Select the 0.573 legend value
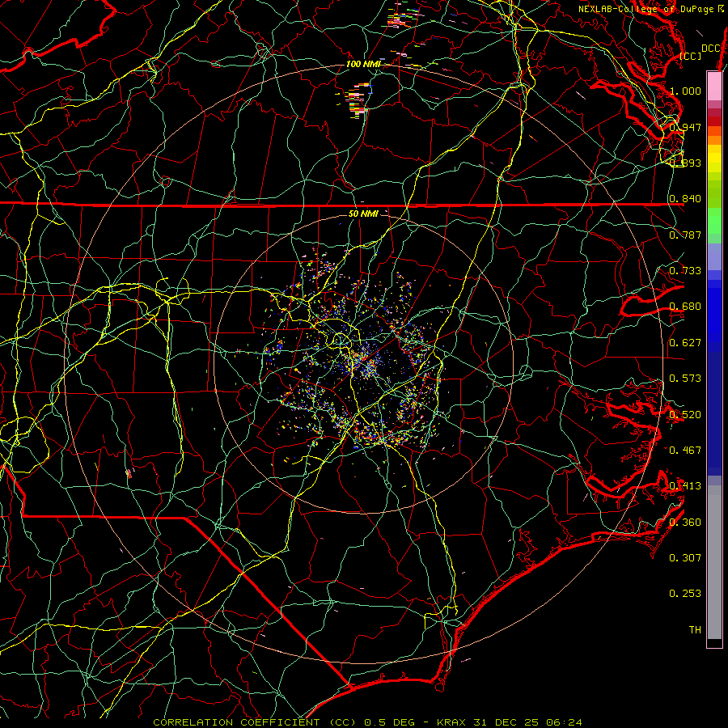The width and height of the screenshot is (728, 728). (x=685, y=378)
